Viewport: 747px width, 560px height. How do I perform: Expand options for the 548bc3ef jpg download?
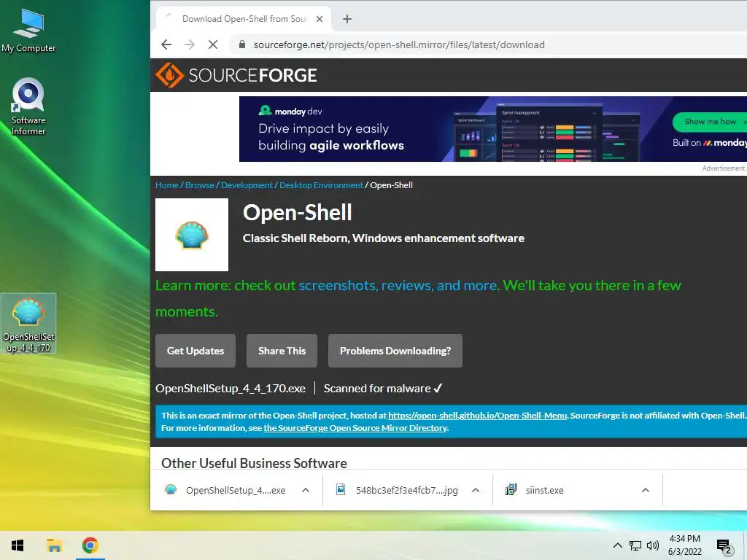point(476,490)
